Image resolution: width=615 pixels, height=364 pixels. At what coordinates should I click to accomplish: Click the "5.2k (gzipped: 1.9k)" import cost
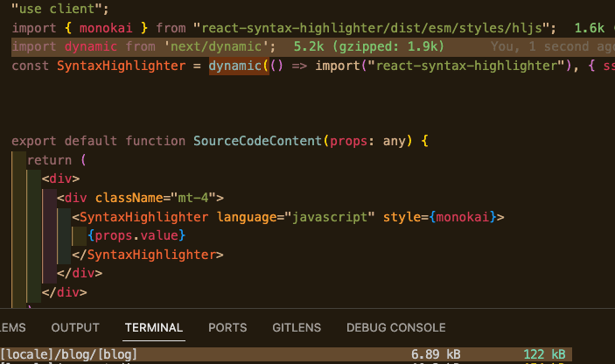[368, 46]
